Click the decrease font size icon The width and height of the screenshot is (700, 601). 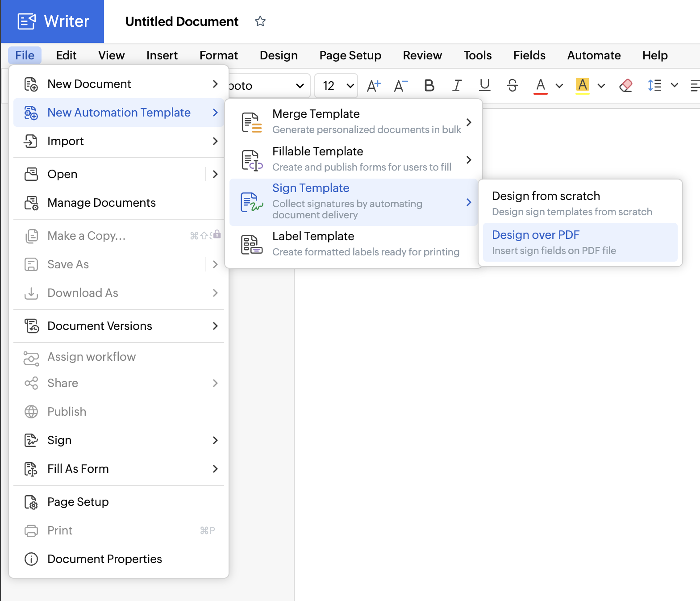pyautogui.click(x=400, y=85)
